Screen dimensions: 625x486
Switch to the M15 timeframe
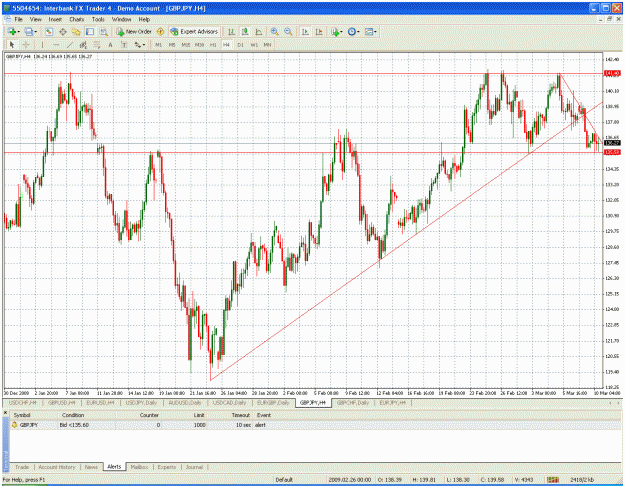(186, 45)
